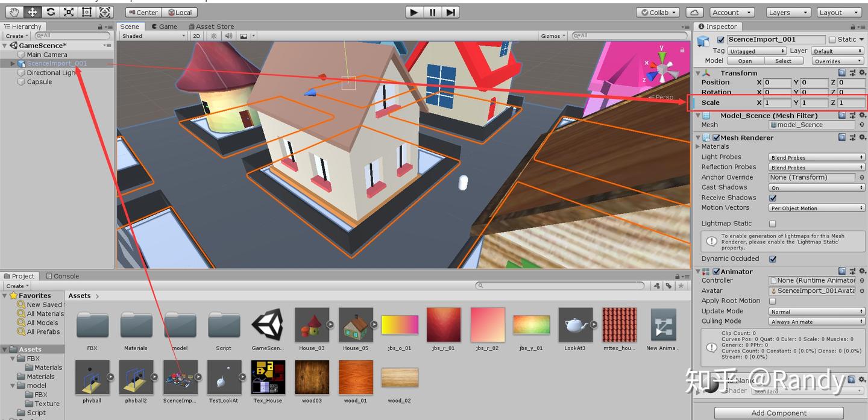Open the Layers dropdown in the toolbar
868x420 pixels.
pos(788,12)
